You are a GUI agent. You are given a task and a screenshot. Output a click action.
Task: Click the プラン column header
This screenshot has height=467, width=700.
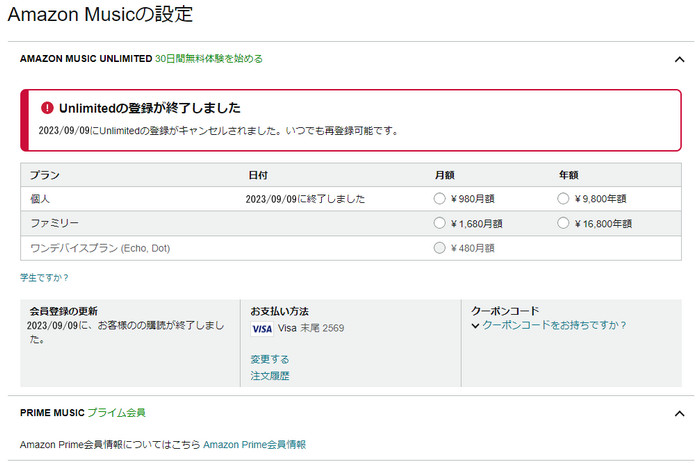coord(45,175)
